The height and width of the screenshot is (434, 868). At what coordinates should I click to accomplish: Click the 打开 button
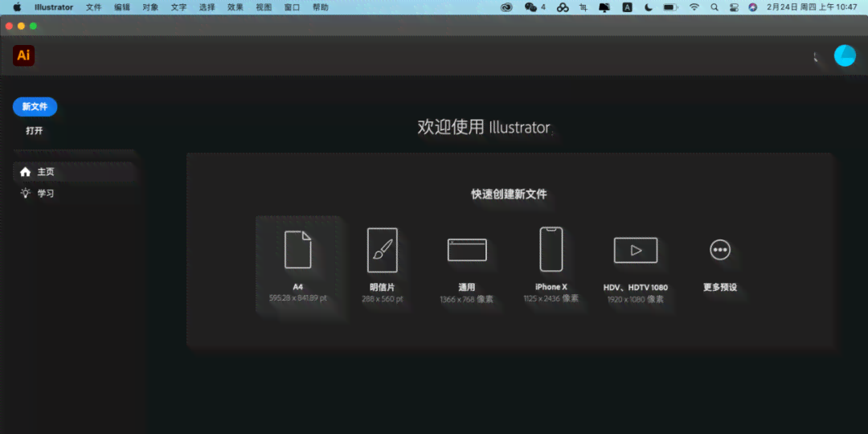coord(35,131)
